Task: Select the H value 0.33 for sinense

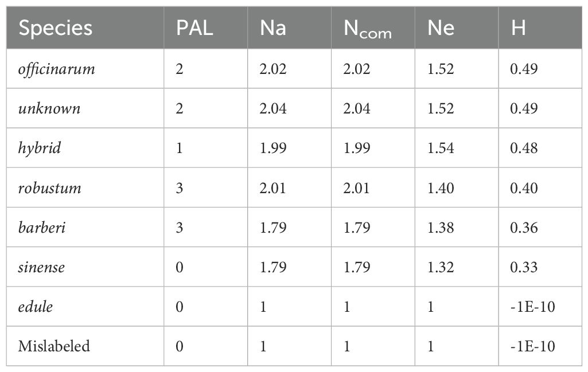Action: point(524,267)
